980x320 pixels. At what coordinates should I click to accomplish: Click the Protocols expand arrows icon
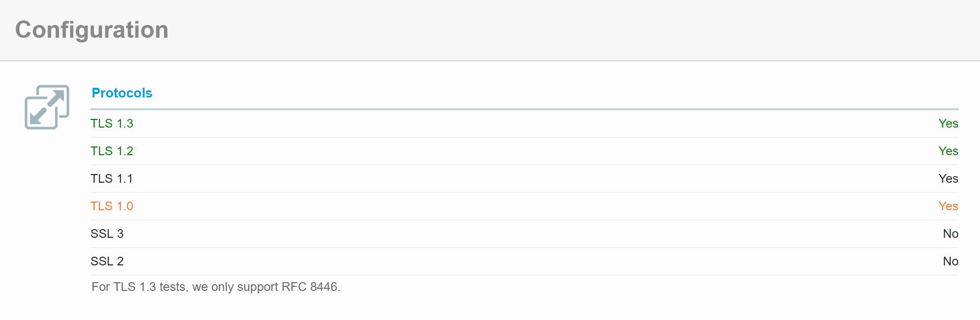[x=47, y=107]
